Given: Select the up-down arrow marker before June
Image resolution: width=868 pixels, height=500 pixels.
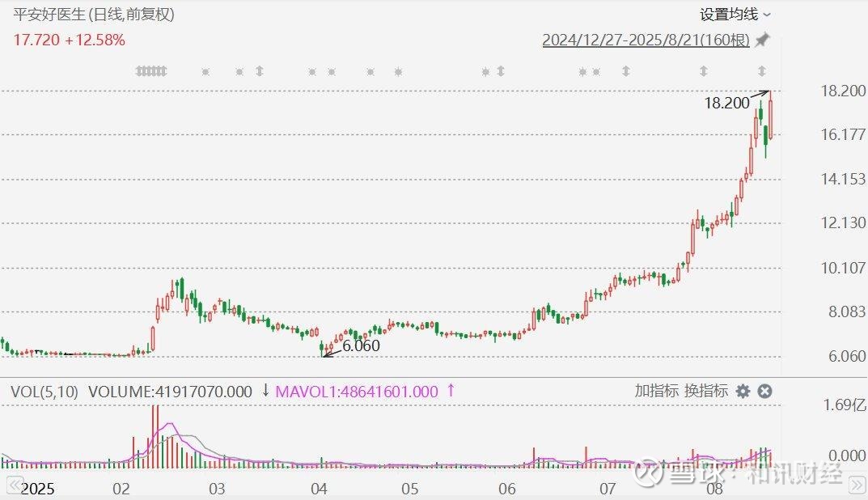Looking at the screenshot, I should pos(501,71).
